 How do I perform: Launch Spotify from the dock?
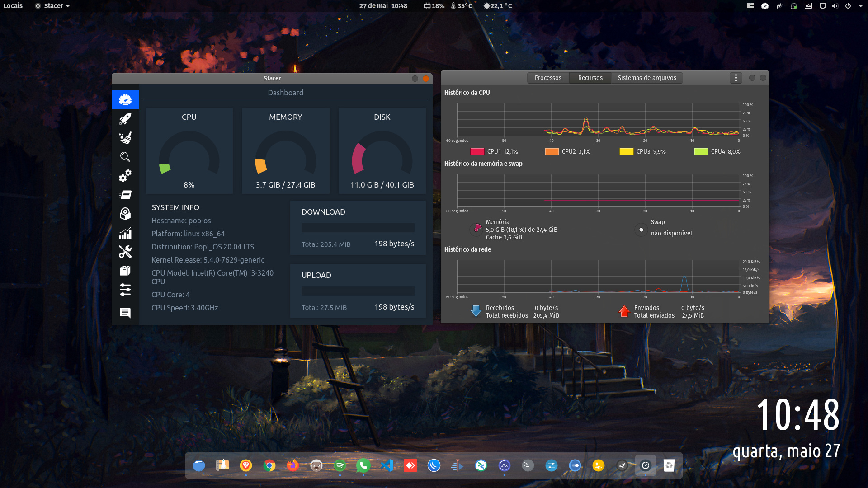pyautogui.click(x=340, y=465)
